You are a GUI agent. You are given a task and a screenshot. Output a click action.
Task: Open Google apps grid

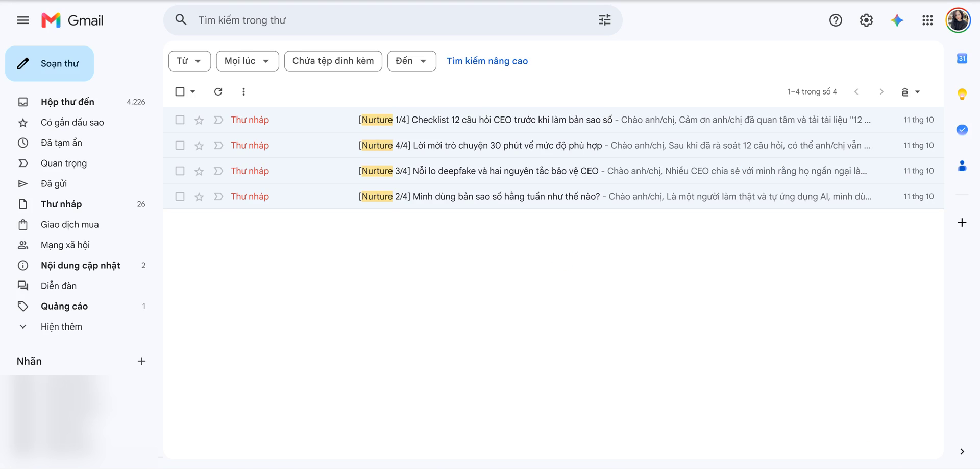click(x=927, y=20)
